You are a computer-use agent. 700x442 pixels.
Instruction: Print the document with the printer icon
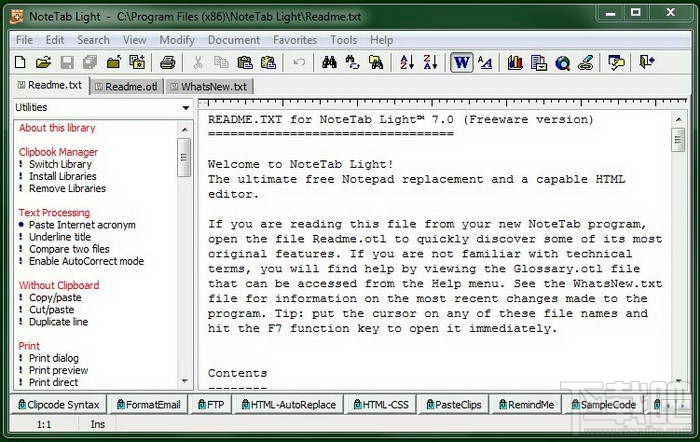pos(167,62)
